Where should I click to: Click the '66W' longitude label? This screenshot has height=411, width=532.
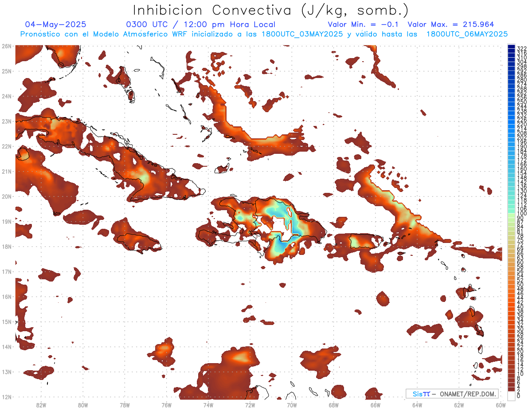[x=376, y=405]
